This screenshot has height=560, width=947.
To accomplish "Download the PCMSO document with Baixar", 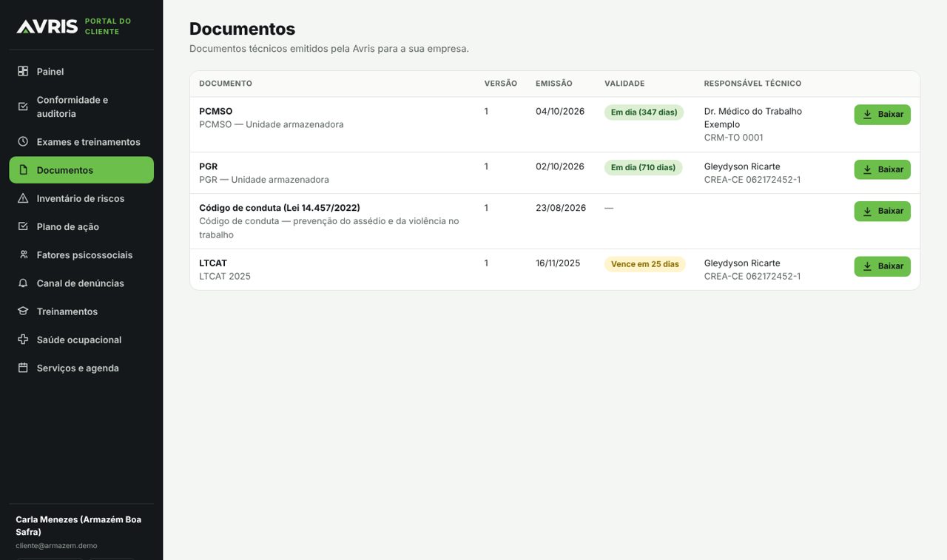I will (882, 115).
